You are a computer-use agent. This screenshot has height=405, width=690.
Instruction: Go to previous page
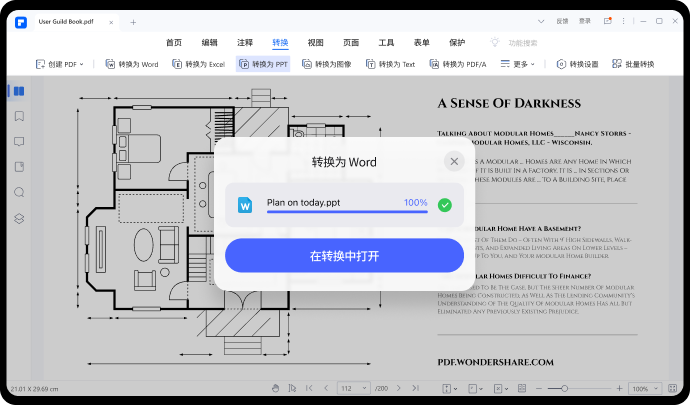point(326,388)
